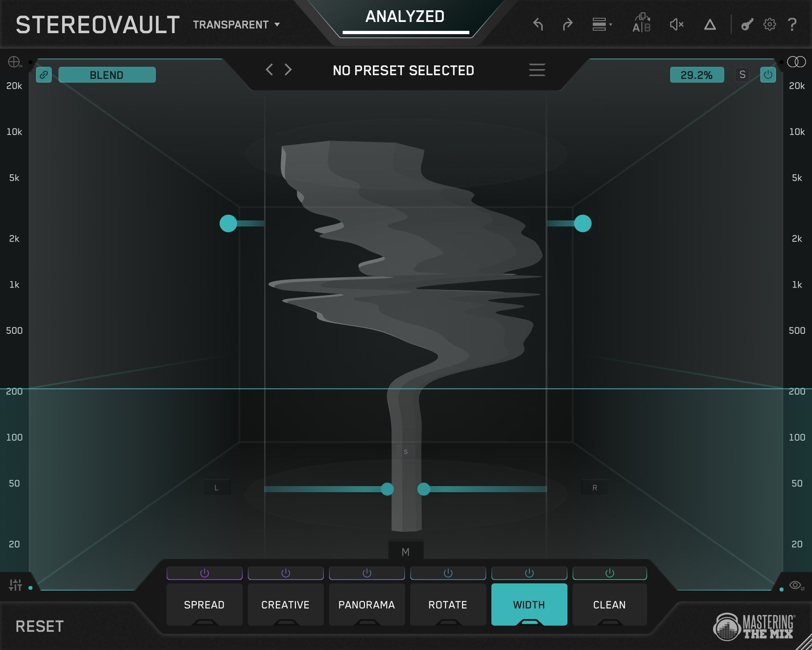Select the CLEAN tab
Screen dimensions: 812x650
coord(609,605)
